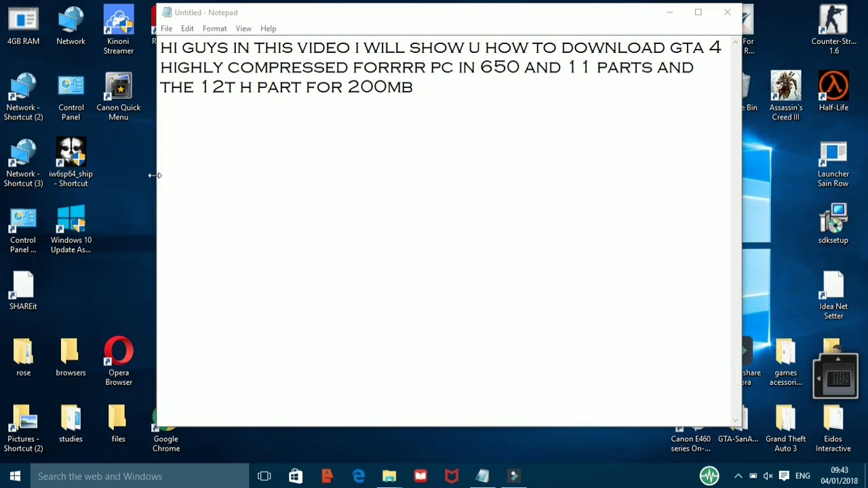Click the battery status tray icon
868x488 pixels.
pyautogui.click(x=753, y=476)
